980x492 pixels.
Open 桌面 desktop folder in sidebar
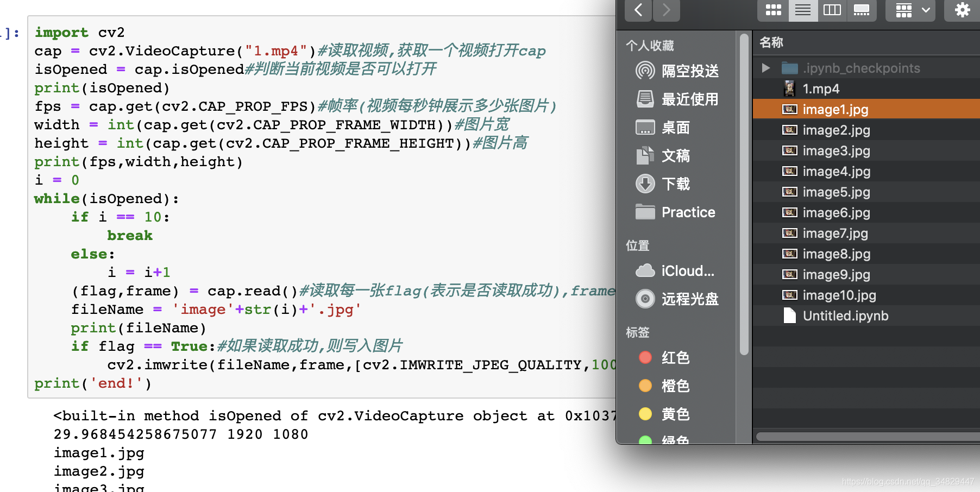point(663,128)
